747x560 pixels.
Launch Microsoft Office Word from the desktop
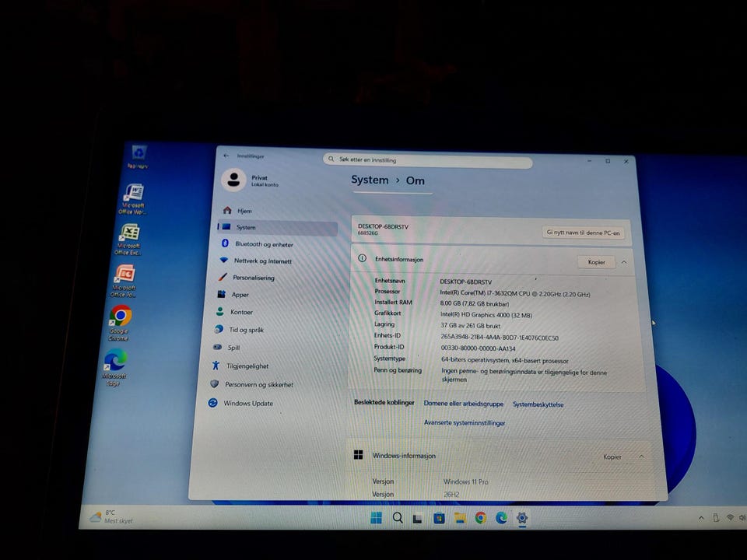coord(133,199)
